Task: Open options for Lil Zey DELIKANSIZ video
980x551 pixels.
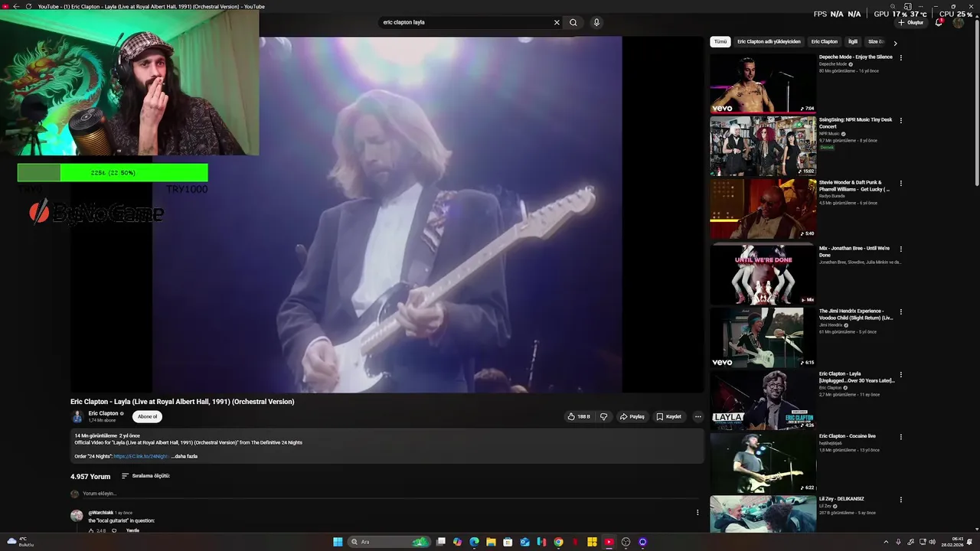Action: click(x=900, y=500)
